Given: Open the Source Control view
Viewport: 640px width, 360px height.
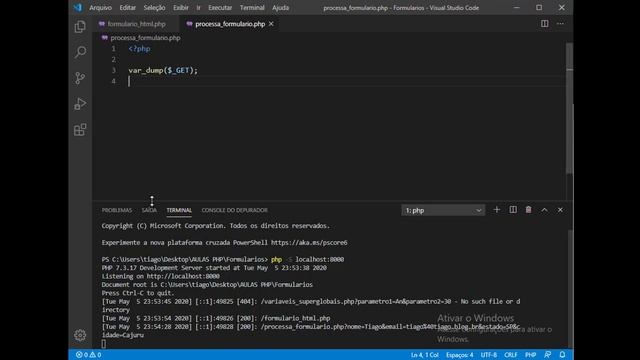Looking at the screenshot, I should coord(80,78).
